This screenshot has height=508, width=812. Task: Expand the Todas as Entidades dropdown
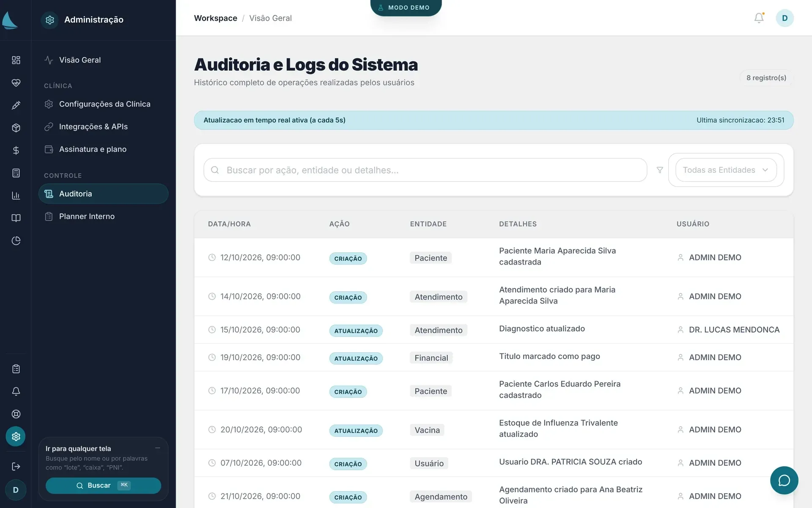pos(726,170)
